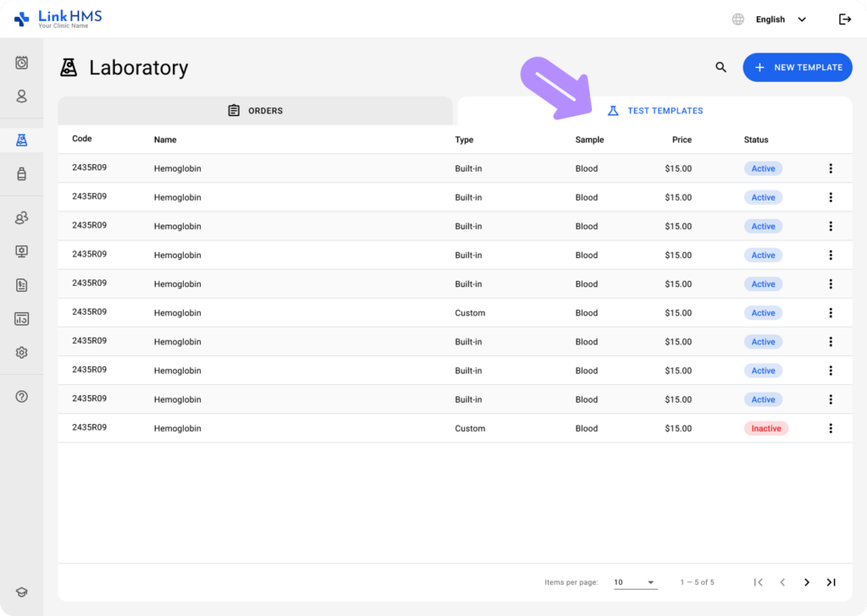Open the telehealth monitor icon in the sidebar
The width and height of the screenshot is (867, 616).
[21, 250]
